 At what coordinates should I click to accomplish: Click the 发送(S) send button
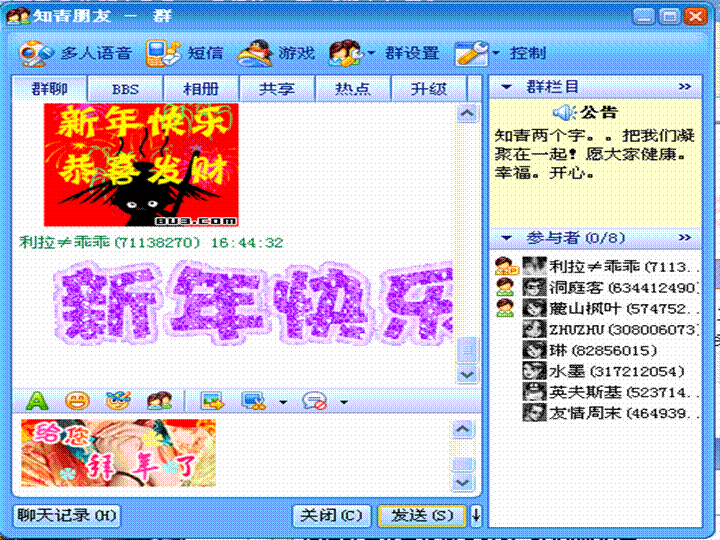pos(422,516)
